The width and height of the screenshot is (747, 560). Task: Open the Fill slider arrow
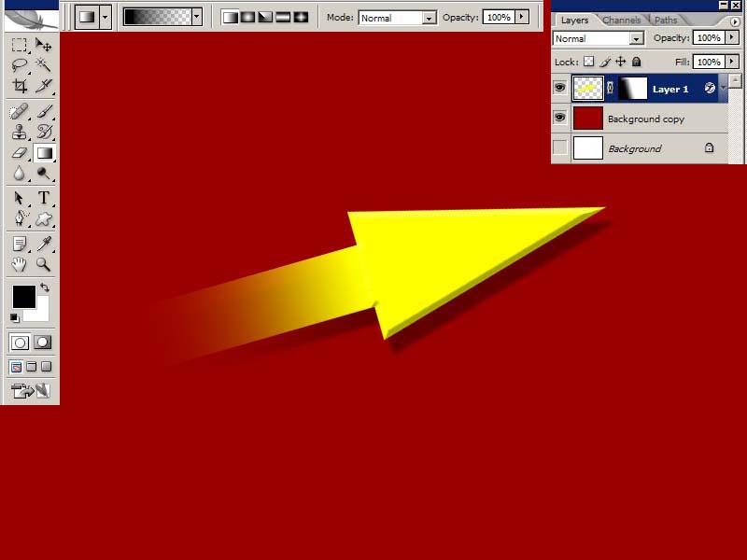click(x=732, y=62)
